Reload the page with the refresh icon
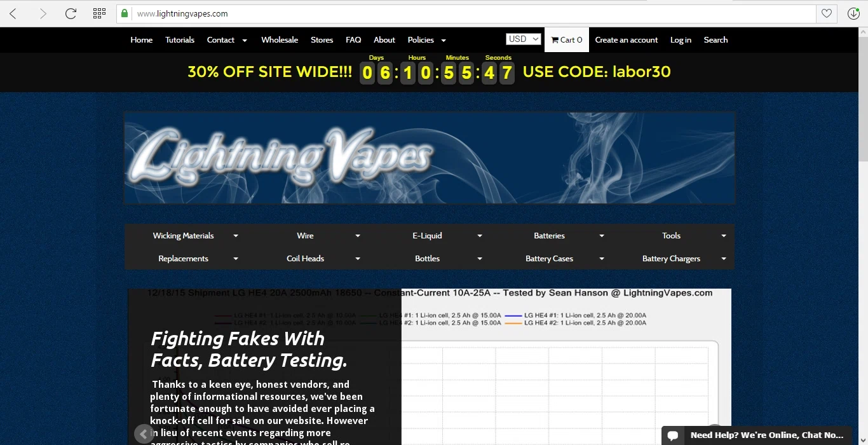This screenshot has height=445, width=868. pos(71,13)
